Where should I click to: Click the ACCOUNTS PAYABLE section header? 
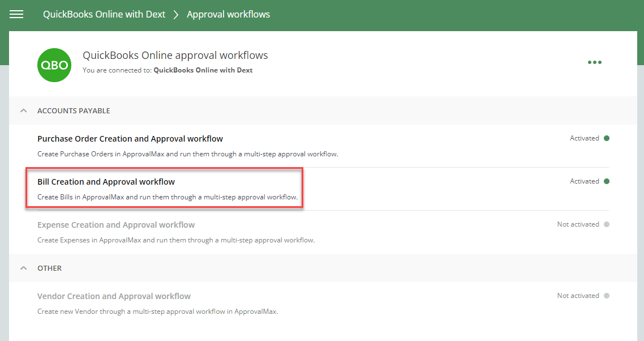(x=74, y=110)
